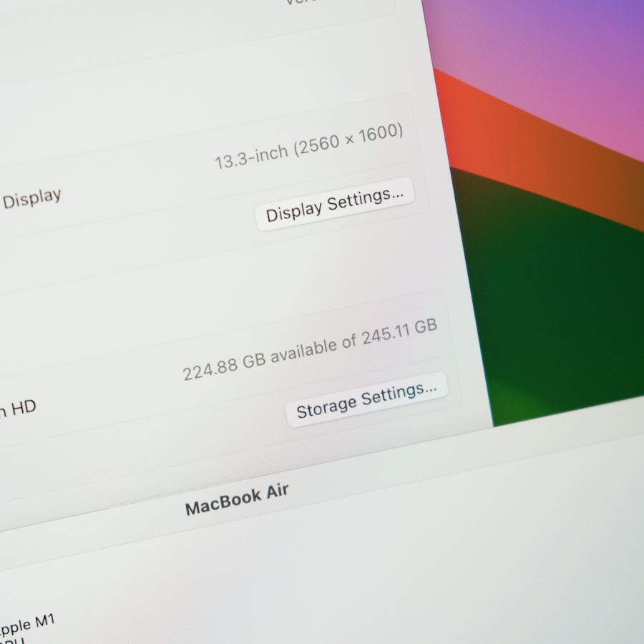Click the Apple M1 chip text

27,625
